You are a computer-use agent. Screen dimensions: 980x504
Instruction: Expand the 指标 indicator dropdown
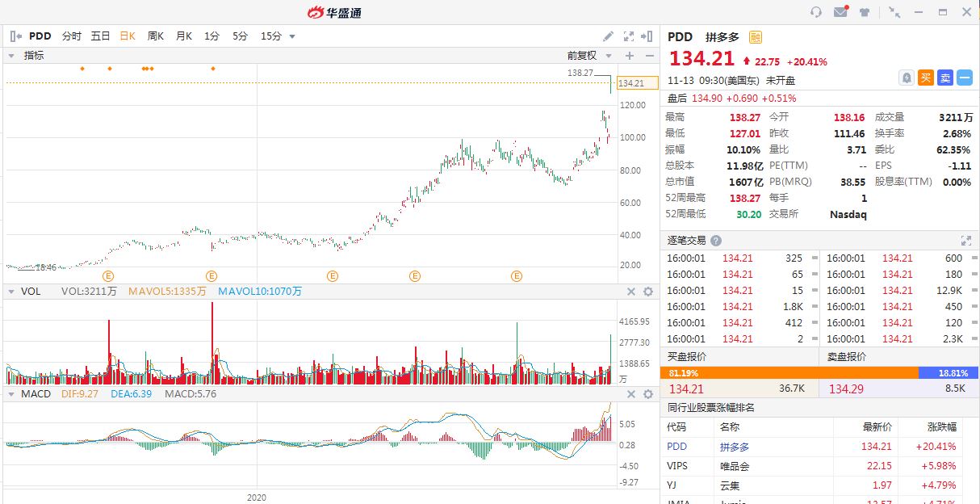pos(11,56)
